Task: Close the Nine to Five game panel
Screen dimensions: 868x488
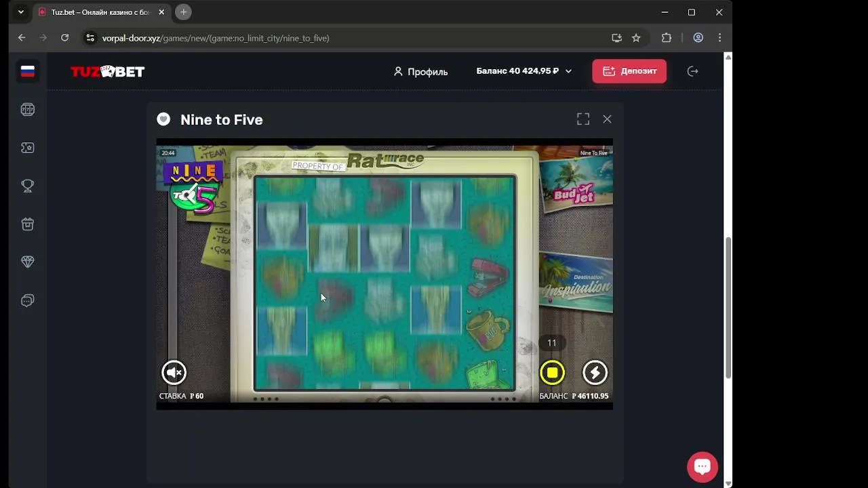Action: coord(607,119)
